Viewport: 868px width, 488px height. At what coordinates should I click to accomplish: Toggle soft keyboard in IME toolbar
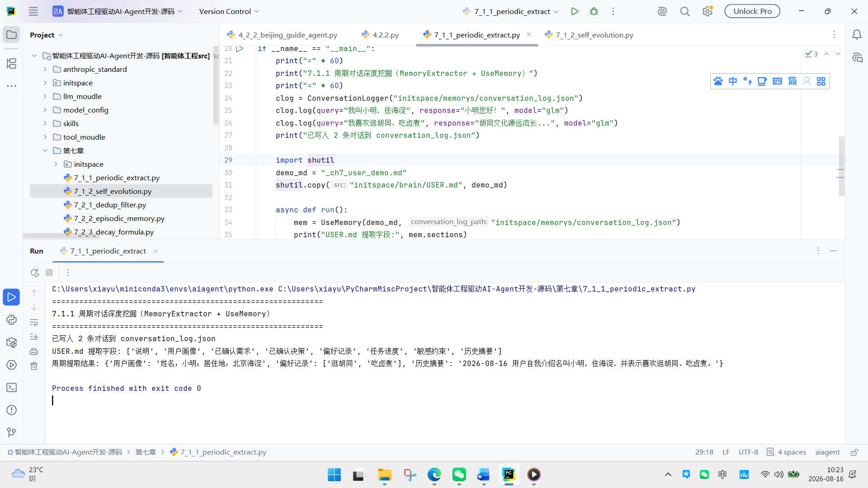click(777, 81)
